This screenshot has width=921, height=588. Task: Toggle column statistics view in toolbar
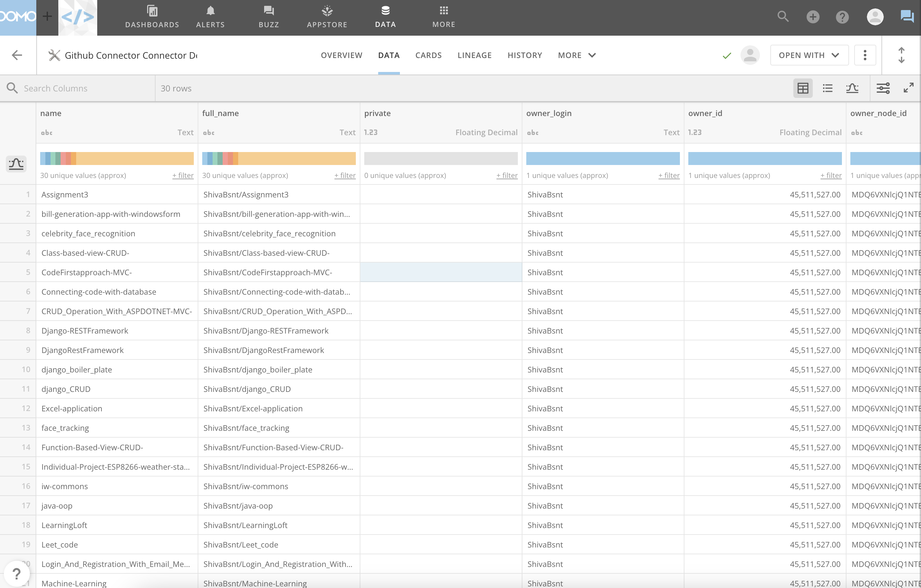tap(852, 88)
